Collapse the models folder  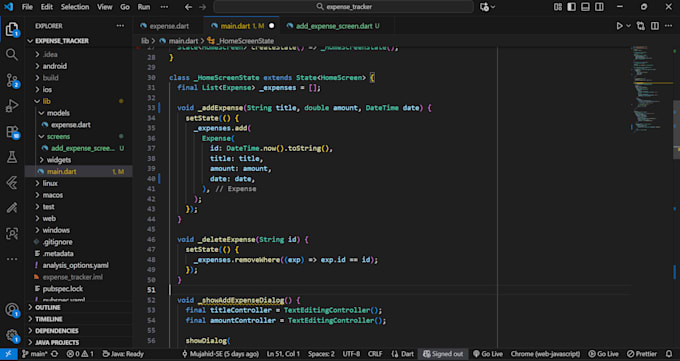click(x=58, y=113)
